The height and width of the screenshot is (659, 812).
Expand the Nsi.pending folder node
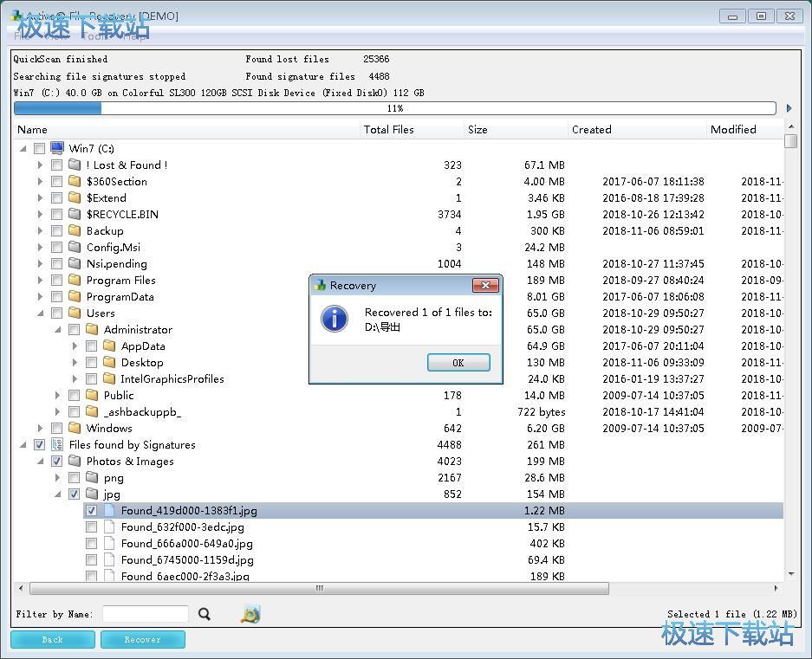(x=41, y=263)
